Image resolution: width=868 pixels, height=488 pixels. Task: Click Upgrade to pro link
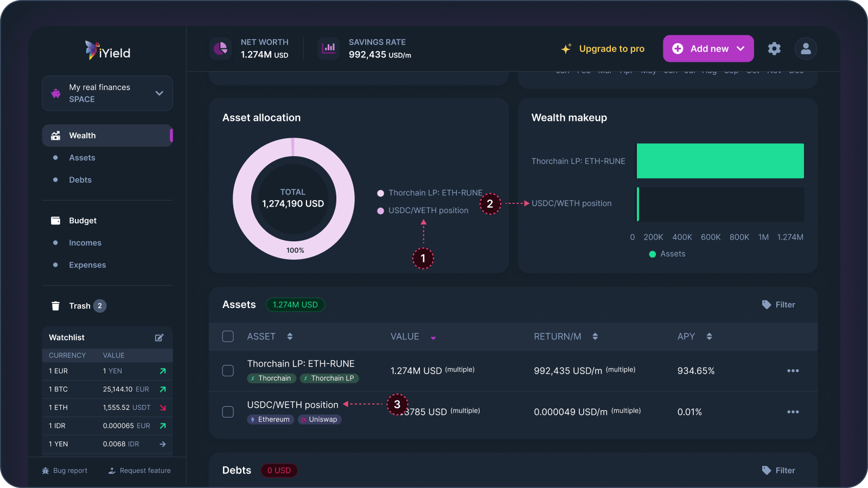[x=611, y=49]
